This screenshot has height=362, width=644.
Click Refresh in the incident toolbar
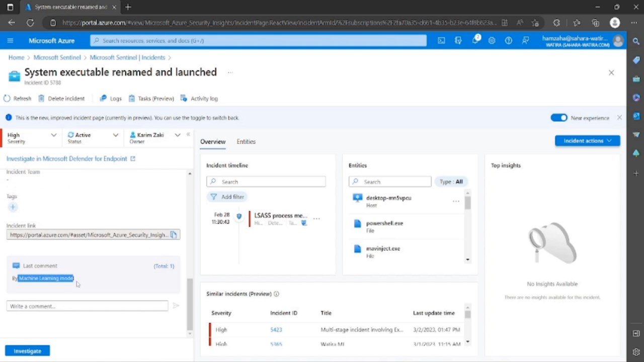18,99
